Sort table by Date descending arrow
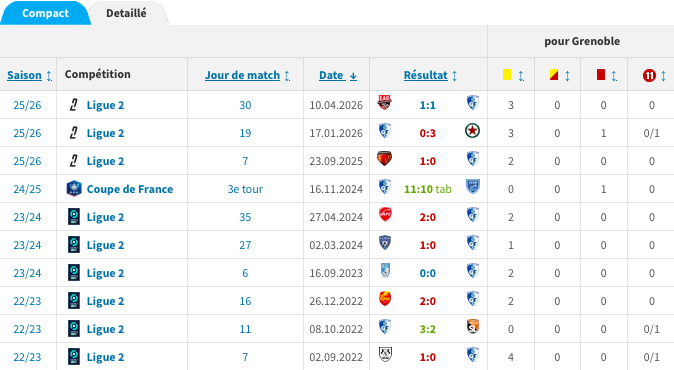674x370 pixels. point(353,76)
